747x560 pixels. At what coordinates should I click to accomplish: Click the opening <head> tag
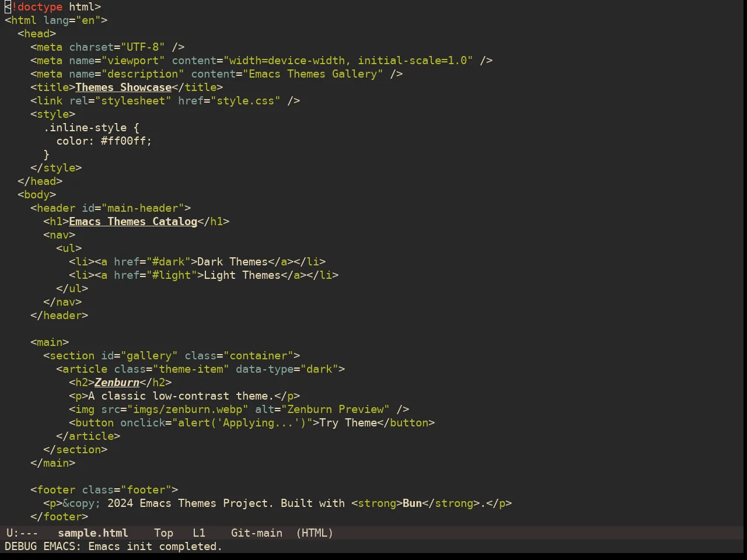pyautogui.click(x=37, y=34)
